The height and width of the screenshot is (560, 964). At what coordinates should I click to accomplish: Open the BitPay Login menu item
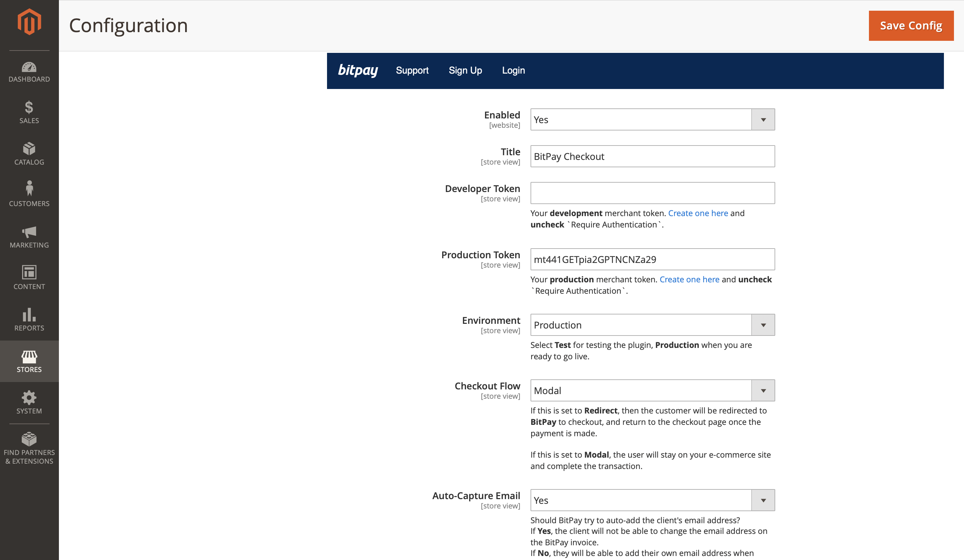[513, 70]
